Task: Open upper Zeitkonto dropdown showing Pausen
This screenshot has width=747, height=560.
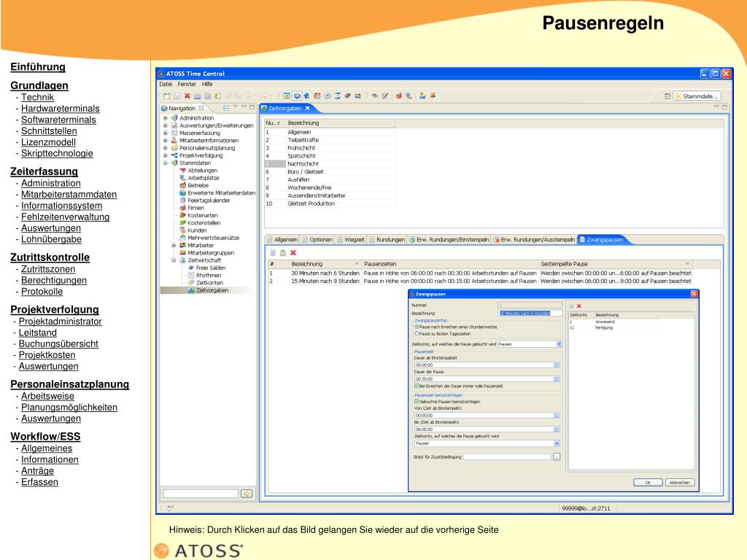Action: tap(559, 344)
